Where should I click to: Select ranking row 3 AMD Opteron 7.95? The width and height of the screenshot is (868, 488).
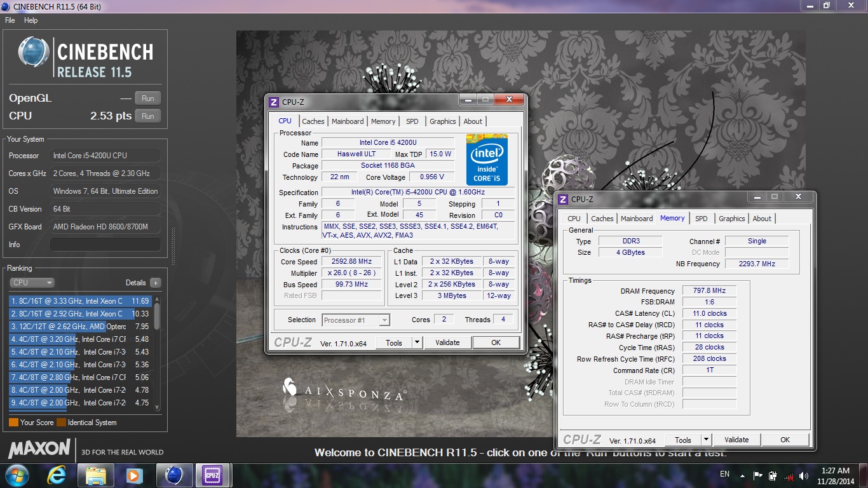(x=80, y=327)
